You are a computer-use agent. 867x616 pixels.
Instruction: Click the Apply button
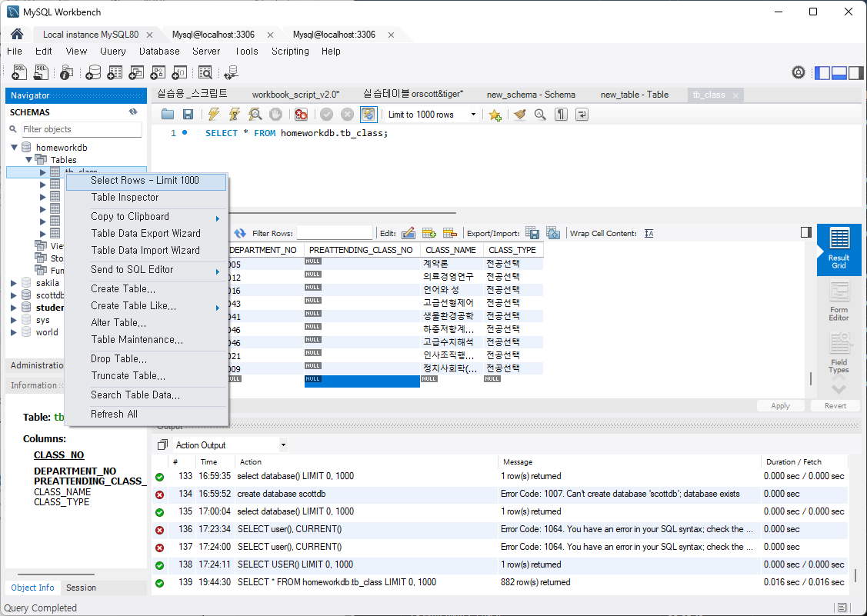coord(780,405)
